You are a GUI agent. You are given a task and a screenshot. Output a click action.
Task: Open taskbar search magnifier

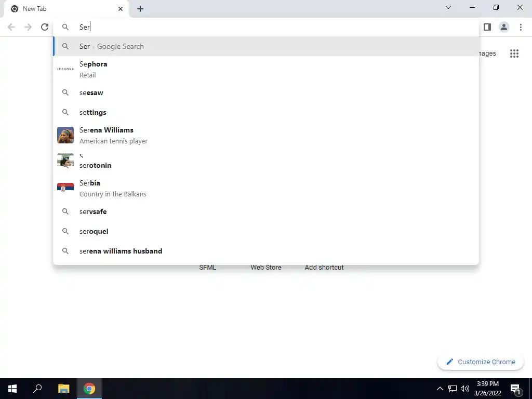(37, 389)
